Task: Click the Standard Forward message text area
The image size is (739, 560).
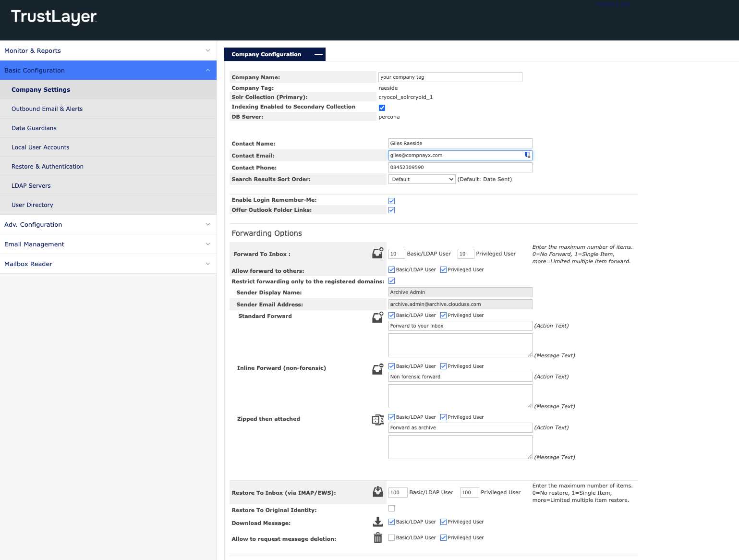Action: [x=460, y=345]
